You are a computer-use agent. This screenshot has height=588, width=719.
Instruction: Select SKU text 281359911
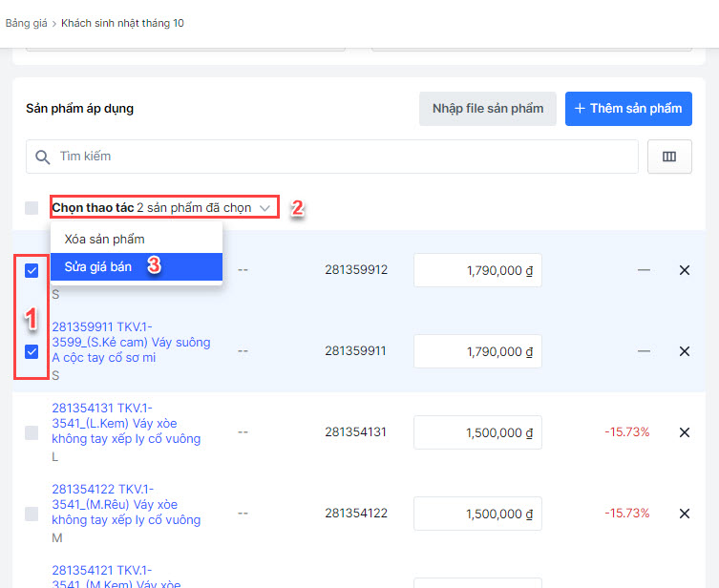[x=356, y=350]
